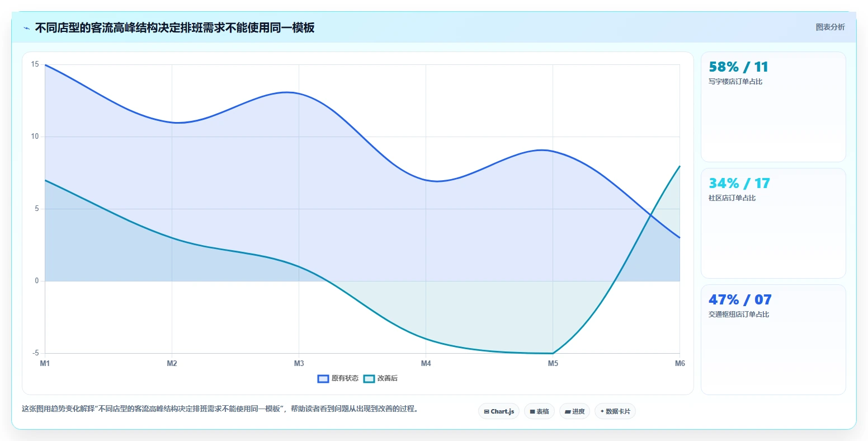The image size is (868, 441).
Task: Click the M1 x-axis label
Action: [45, 364]
